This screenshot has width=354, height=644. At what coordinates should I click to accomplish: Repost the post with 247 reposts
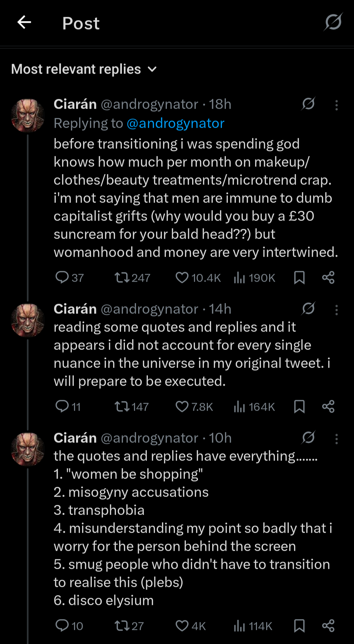pos(122,278)
